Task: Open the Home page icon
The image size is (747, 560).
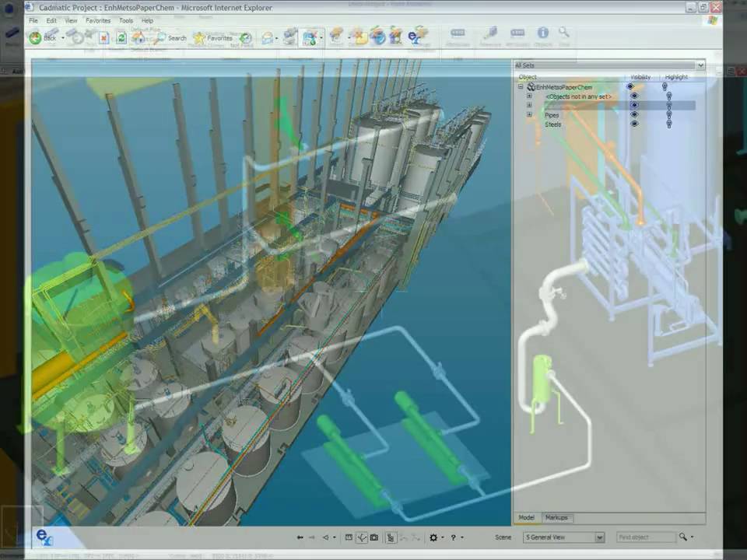Action: coord(139,38)
